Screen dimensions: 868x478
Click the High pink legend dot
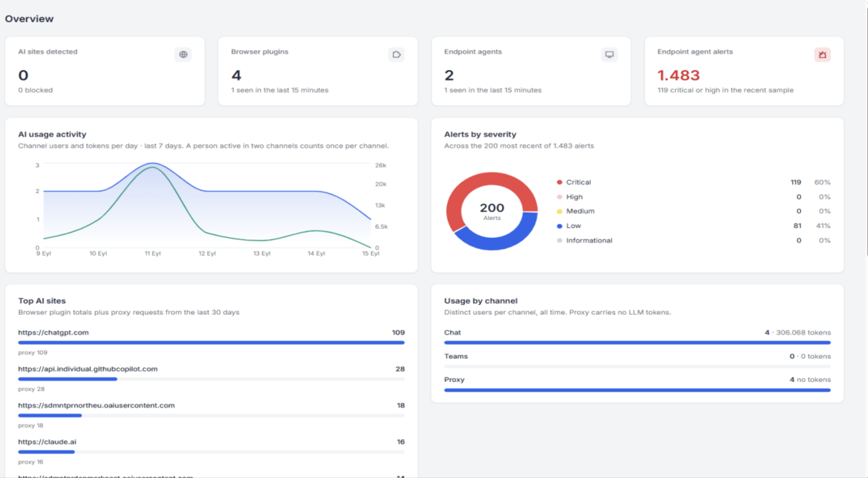click(559, 197)
